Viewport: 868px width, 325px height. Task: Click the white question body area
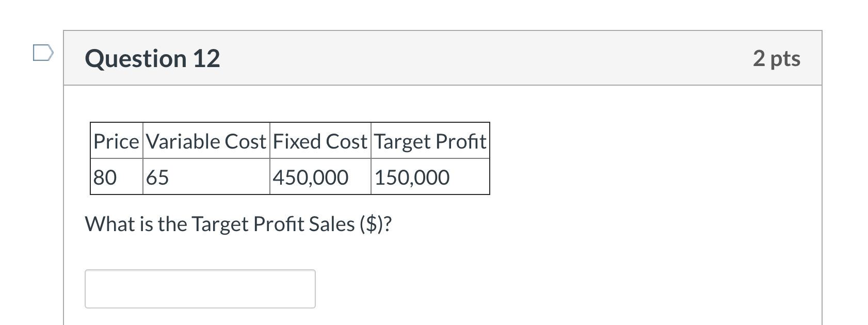[x=619, y=232]
